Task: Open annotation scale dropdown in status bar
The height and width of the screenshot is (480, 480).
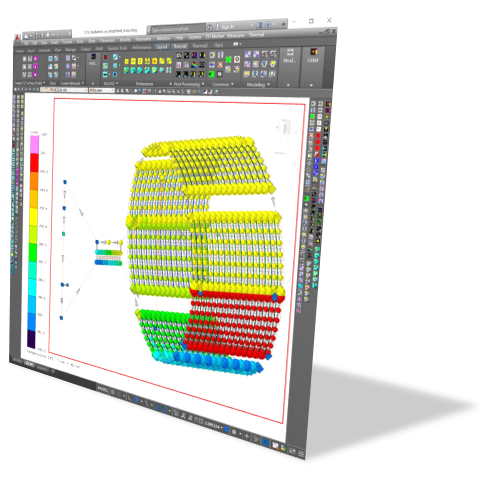Action: [x=213, y=425]
